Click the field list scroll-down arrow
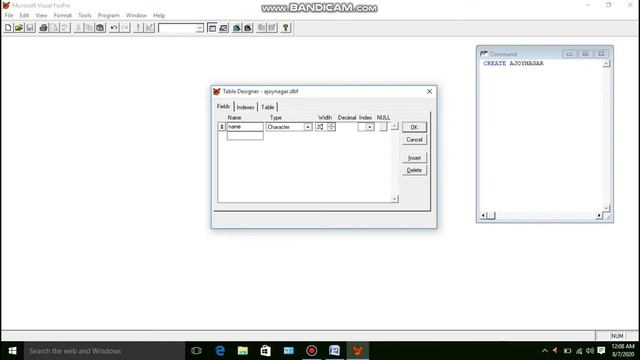The width and height of the screenshot is (640, 360). [394, 199]
